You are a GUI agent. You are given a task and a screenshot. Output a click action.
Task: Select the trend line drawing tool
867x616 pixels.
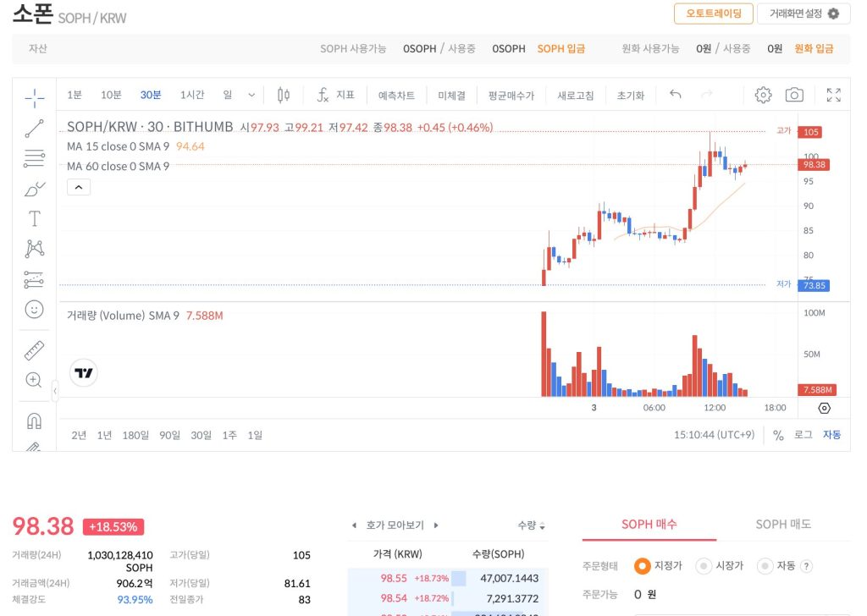(x=34, y=128)
